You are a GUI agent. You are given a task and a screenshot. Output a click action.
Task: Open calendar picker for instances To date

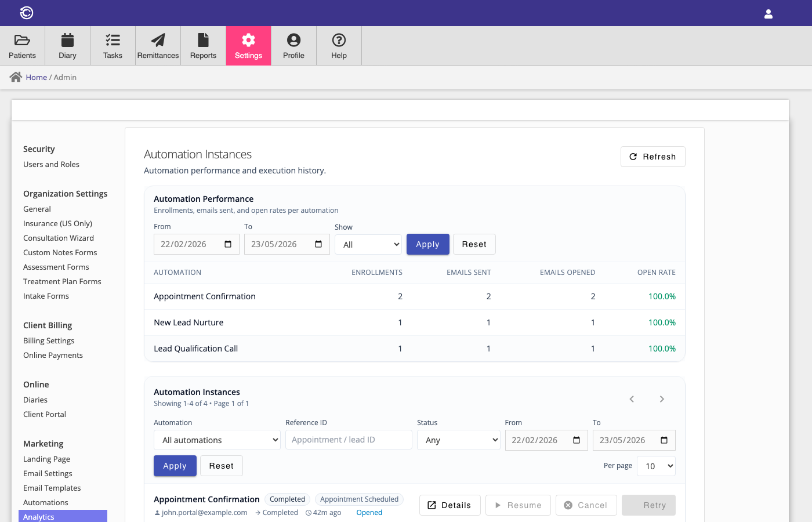pos(664,440)
